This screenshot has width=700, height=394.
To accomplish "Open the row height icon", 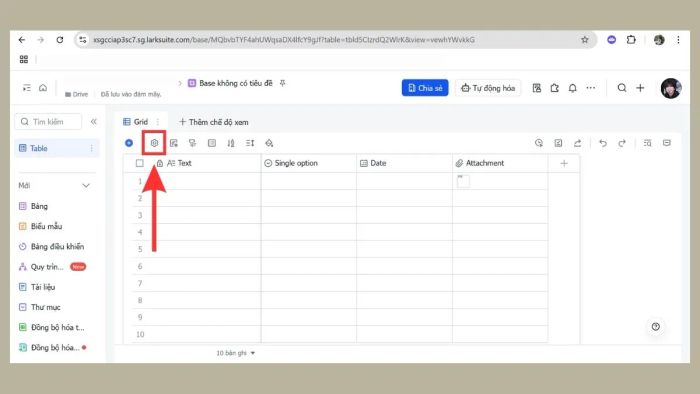I will (x=250, y=143).
